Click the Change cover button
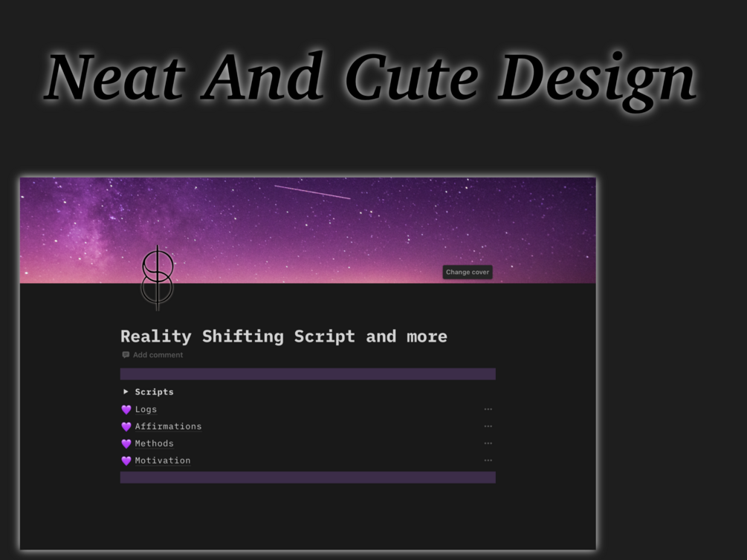Viewport: 747px width, 560px height. (x=468, y=273)
